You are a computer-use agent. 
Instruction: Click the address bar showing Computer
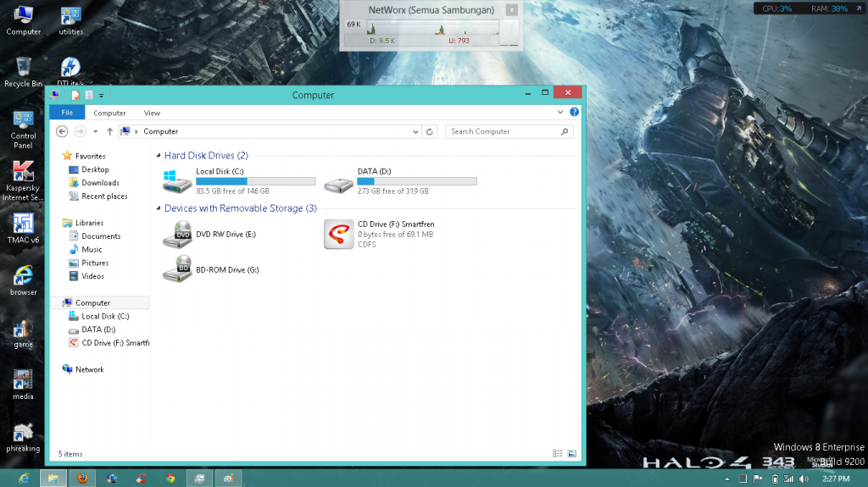(270, 132)
